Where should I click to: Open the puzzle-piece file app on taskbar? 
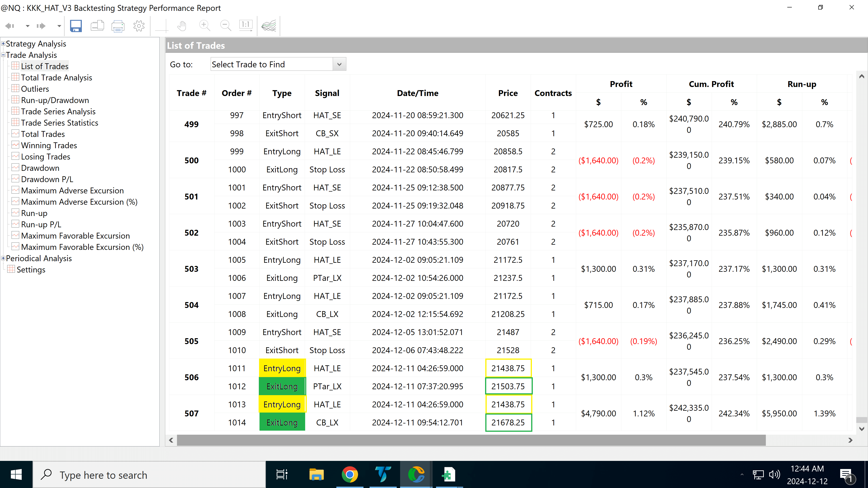pos(449,474)
